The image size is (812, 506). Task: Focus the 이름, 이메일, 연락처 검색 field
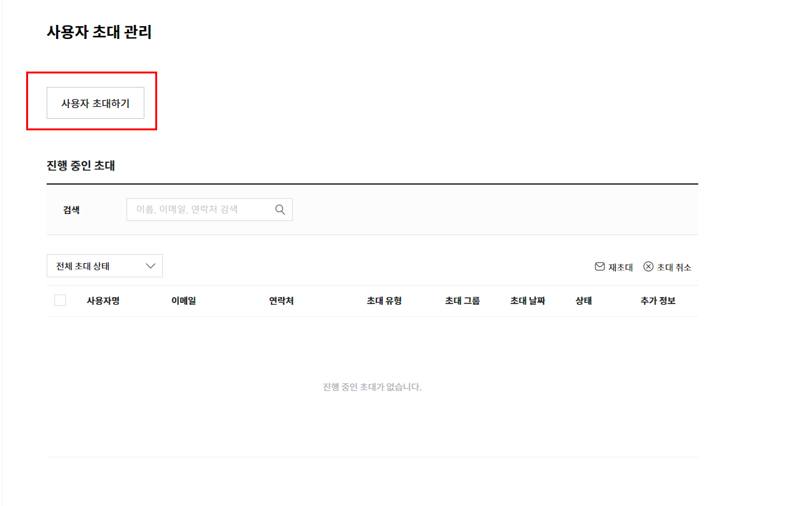coord(201,210)
